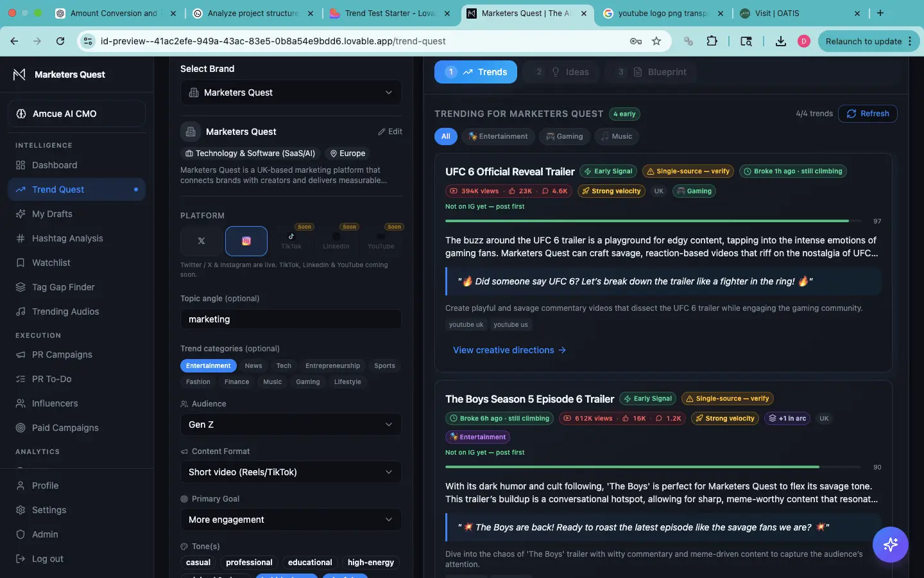Go back using the browser back arrow
The image size is (924, 578).
14,41
